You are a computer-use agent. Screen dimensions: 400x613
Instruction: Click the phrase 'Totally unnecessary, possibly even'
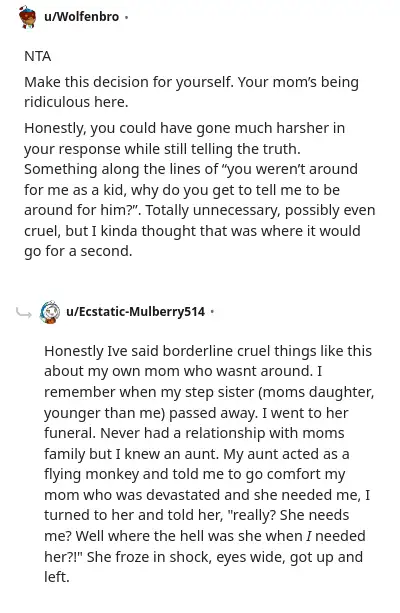click(260, 210)
